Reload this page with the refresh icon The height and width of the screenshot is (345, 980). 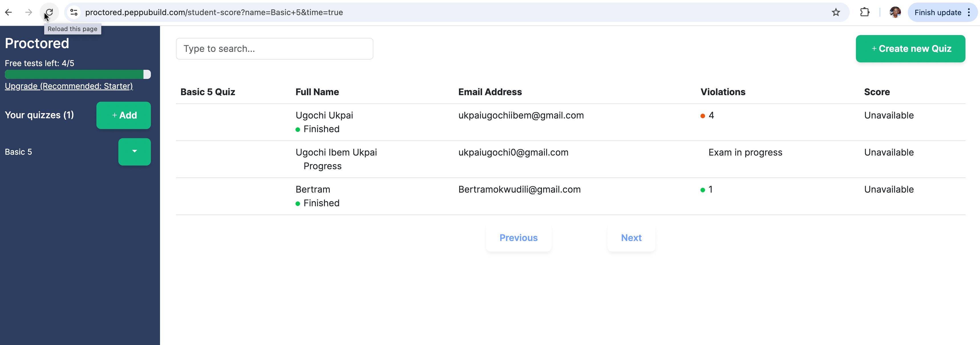click(49, 12)
